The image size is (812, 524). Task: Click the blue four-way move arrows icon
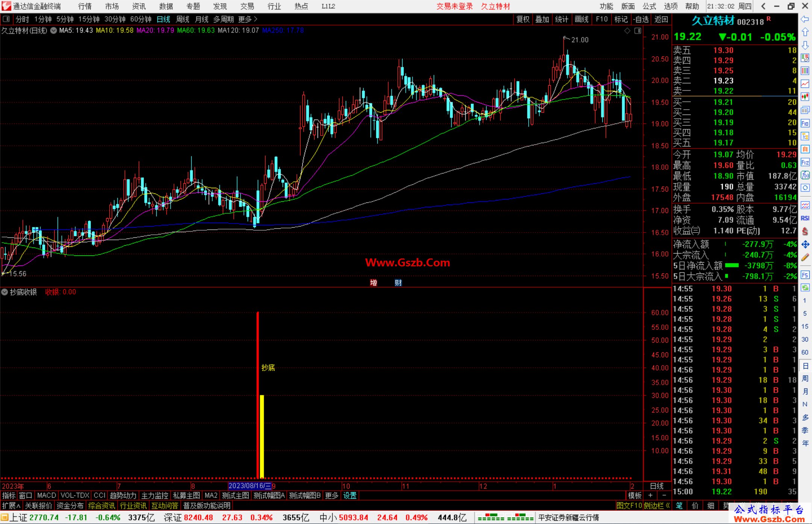click(805, 245)
